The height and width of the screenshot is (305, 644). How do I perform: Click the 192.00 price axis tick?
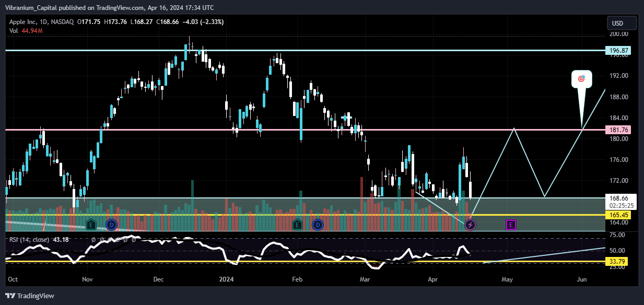point(619,76)
